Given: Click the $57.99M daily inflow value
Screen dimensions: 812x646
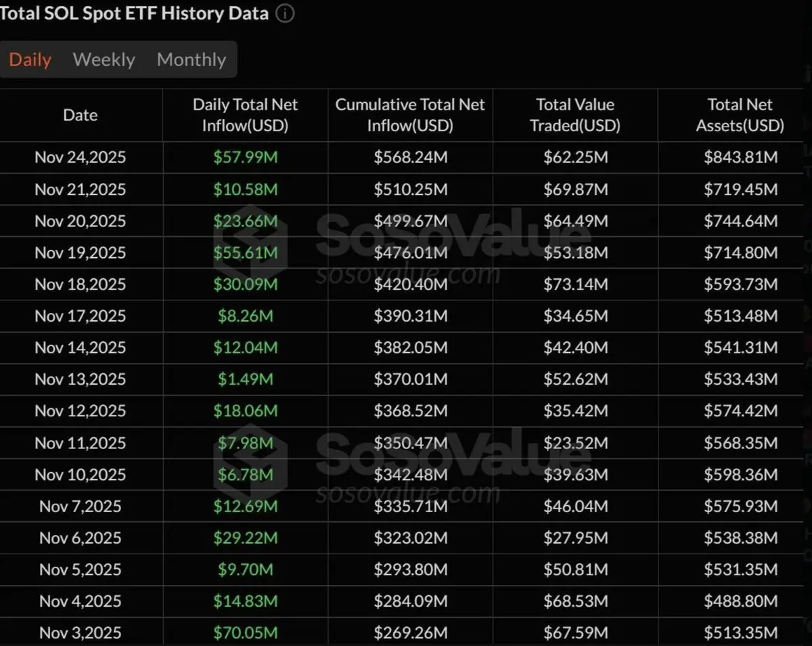Looking at the screenshot, I should pyautogui.click(x=245, y=158).
